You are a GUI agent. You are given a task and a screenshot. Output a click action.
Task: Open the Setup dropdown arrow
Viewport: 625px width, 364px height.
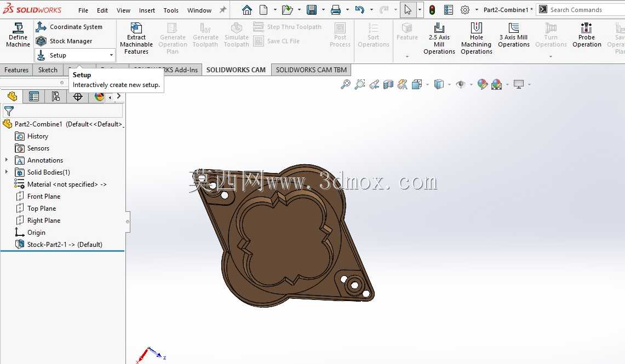coord(111,55)
